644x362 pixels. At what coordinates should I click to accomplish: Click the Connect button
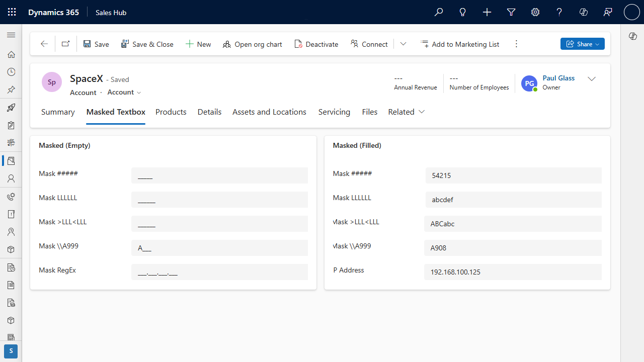[369, 44]
